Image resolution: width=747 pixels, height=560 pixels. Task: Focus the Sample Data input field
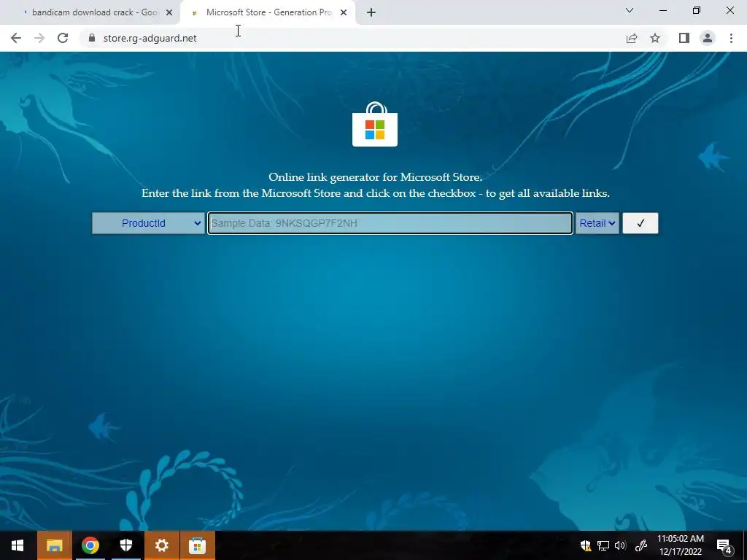click(390, 223)
